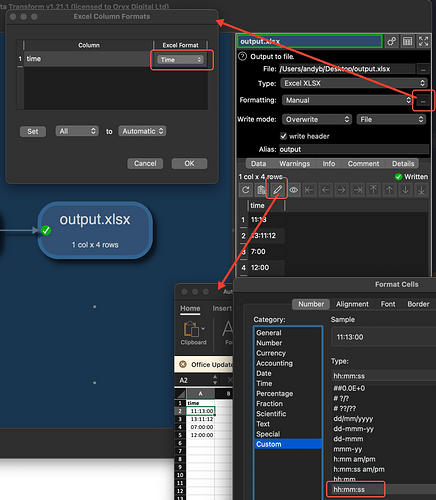Image resolution: width=436 pixels, height=500 pixels.
Task: Select the General category in Format Cells
Action: [269, 333]
